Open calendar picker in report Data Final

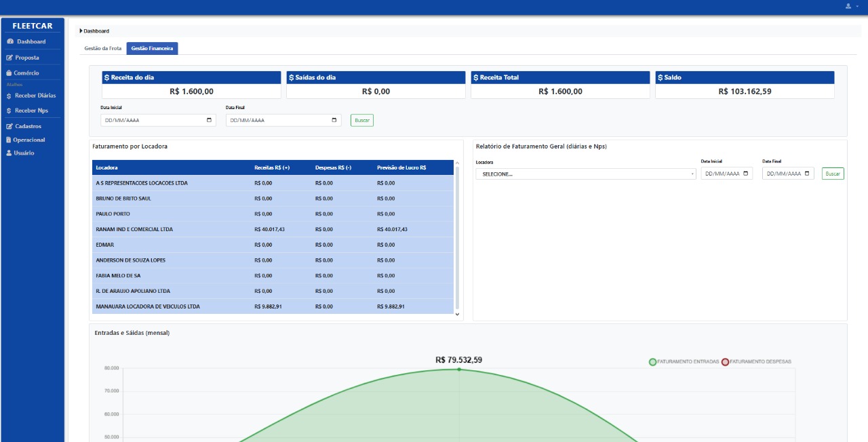point(807,174)
